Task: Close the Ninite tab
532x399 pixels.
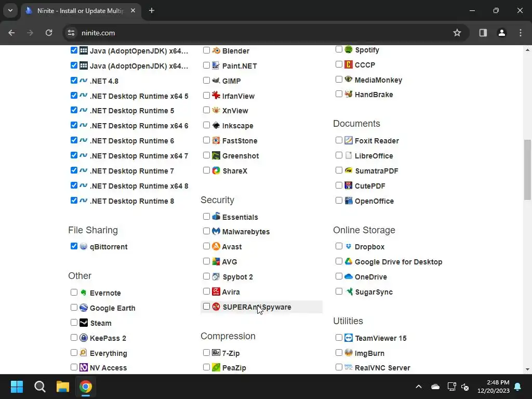Action: 133,10
